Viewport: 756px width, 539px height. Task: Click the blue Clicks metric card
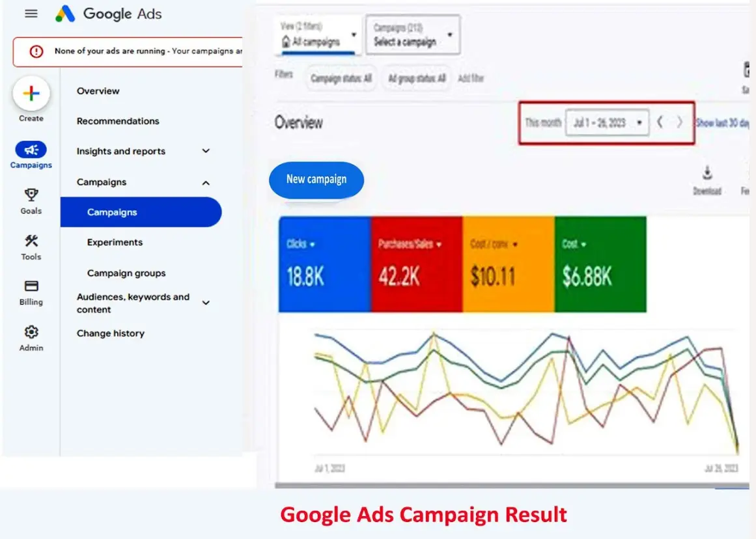[324, 264]
